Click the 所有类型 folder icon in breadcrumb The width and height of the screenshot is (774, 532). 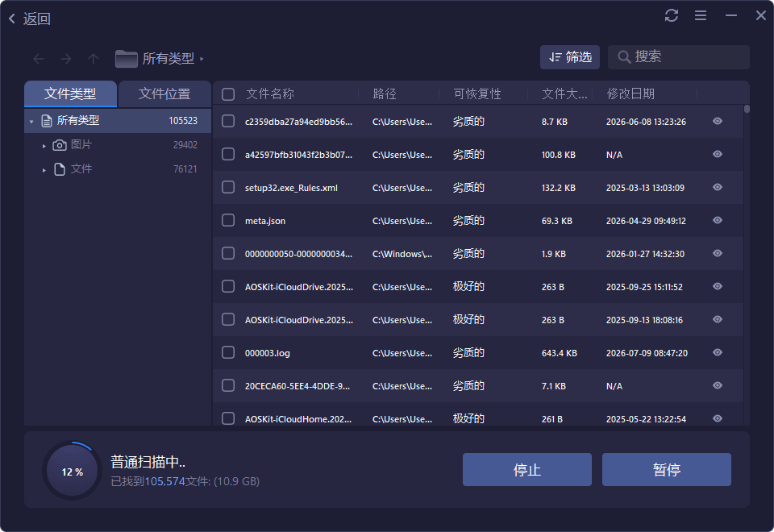pyautogui.click(x=127, y=59)
